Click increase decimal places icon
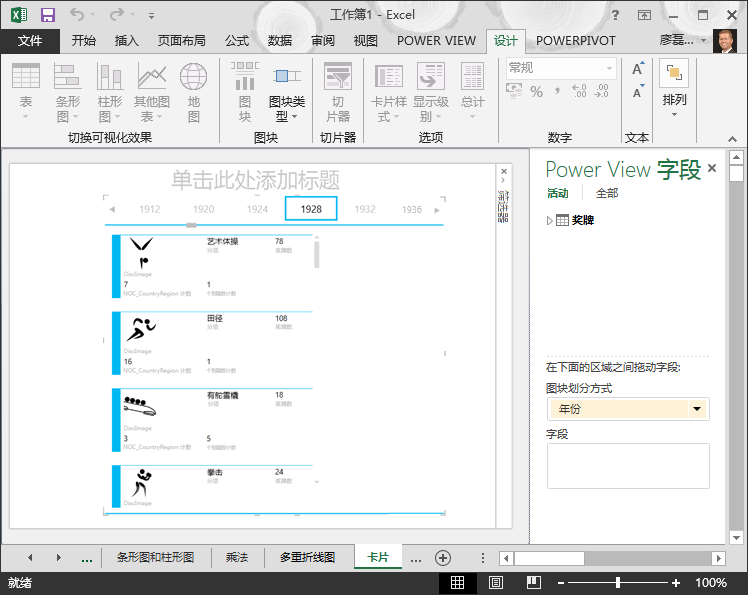748x595 pixels. tap(579, 91)
